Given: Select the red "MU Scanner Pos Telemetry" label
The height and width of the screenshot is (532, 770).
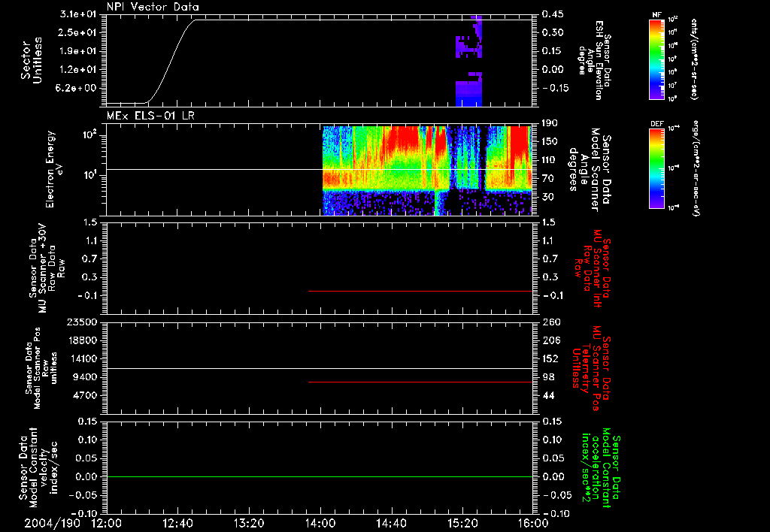Looking at the screenshot, I should 592,368.
